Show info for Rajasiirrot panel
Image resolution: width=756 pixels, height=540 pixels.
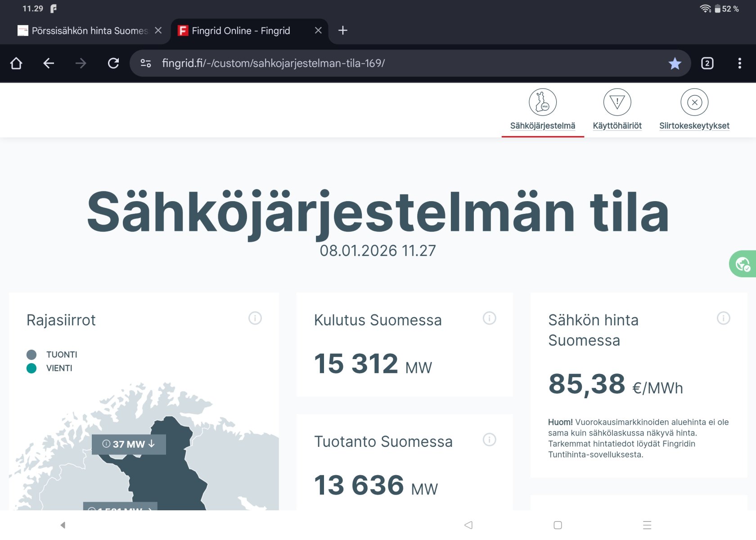(x=255, y=318)
